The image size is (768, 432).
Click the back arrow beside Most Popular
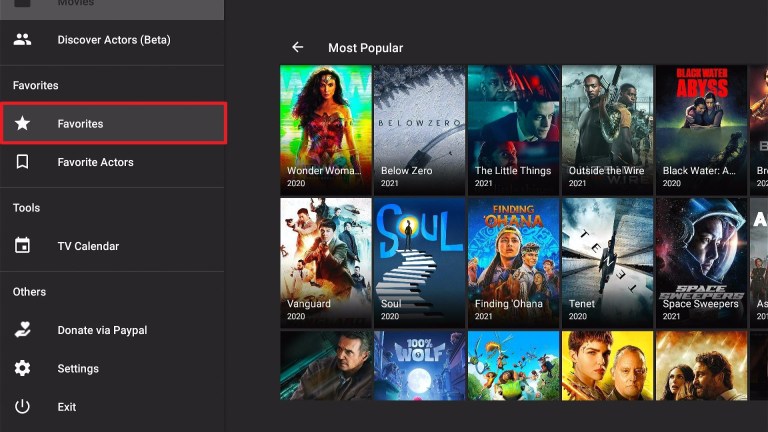[297, 47]
